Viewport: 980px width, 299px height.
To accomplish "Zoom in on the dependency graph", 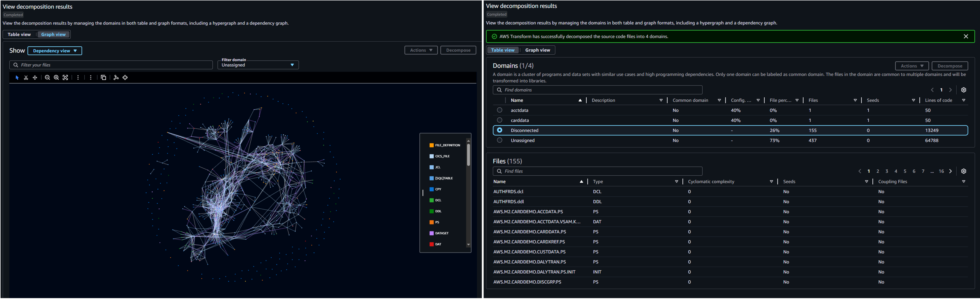I will tap(56, 77).
